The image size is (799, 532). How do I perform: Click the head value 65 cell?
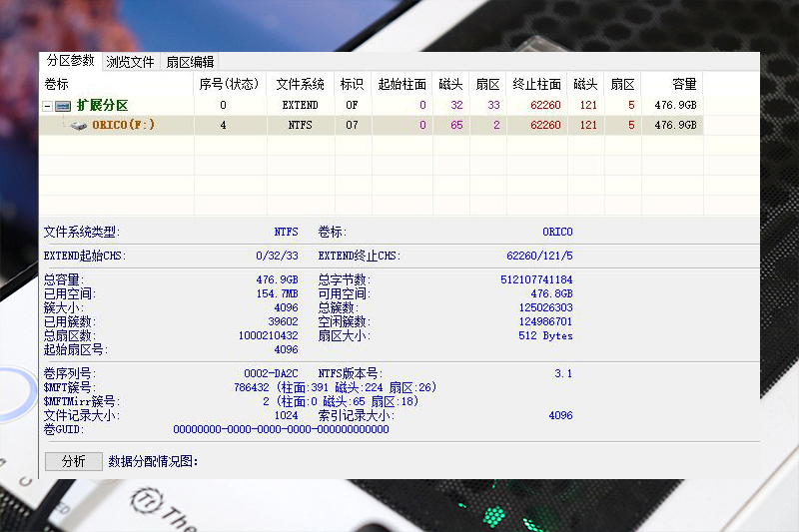coord(456,125)
